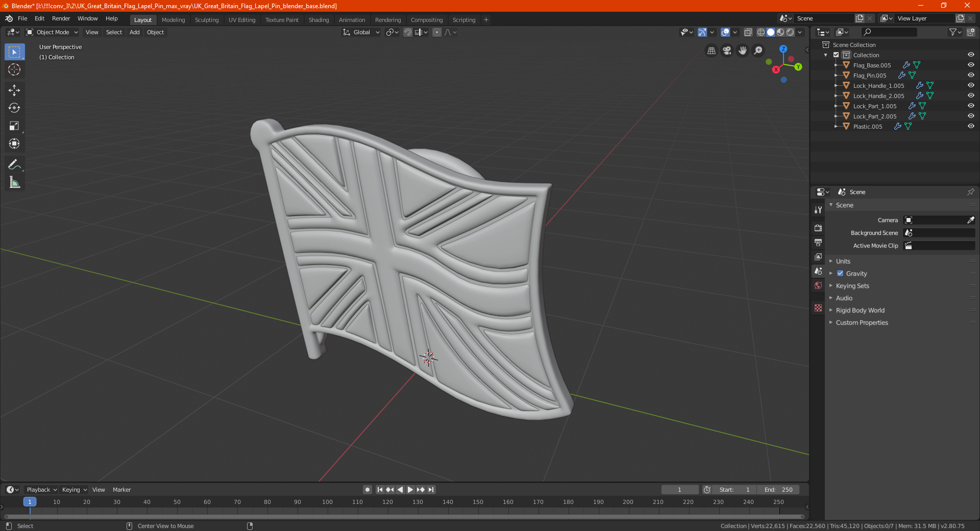This screenshot has width=980, height=531.
Task: Click the pan view hand icon
Action: 743,51
